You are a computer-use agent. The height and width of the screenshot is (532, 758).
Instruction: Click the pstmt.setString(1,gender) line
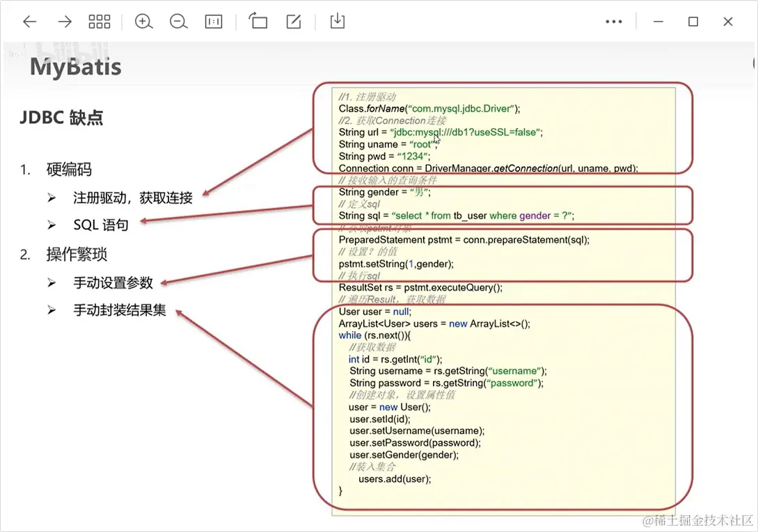[x=396, y=264]
